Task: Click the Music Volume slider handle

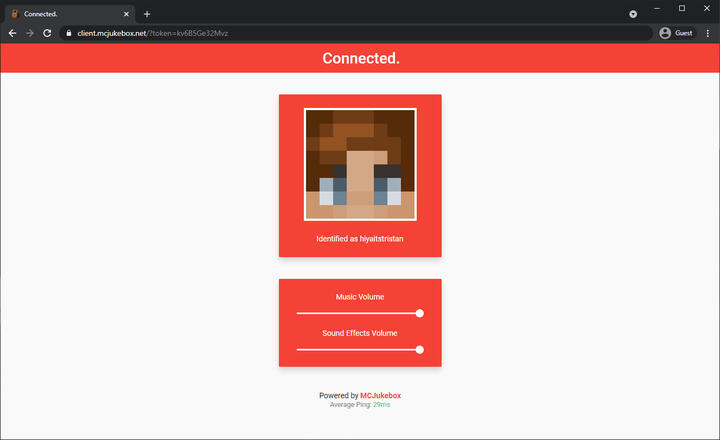Action: (x=420, y=313)
